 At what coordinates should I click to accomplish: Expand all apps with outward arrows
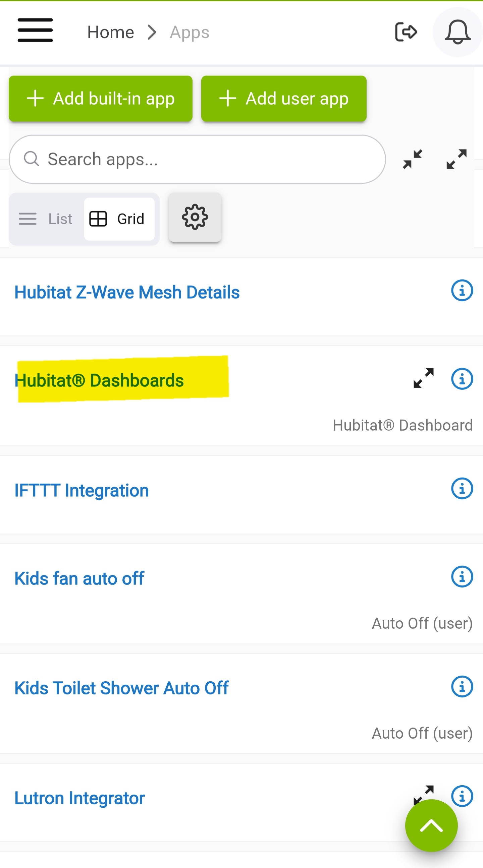pos(457,159)
